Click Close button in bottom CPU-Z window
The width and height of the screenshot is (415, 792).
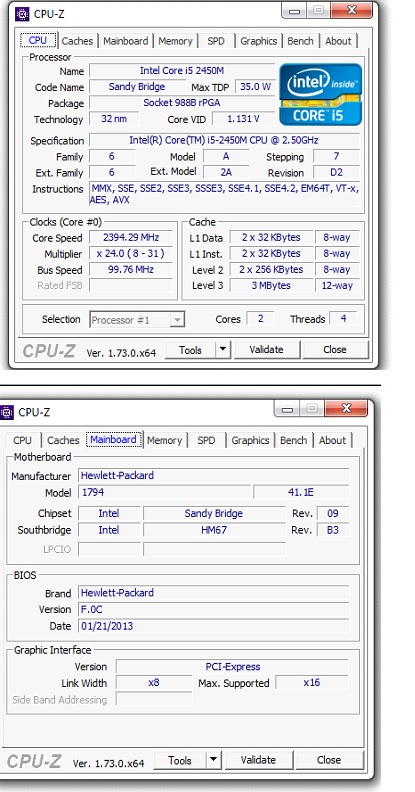pyautogui.click(x=329, y=760)
